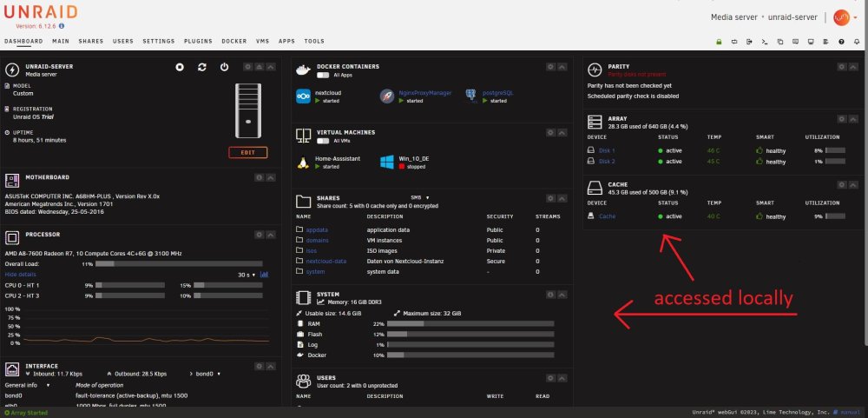The width and height of the screenshot is (868, 418).
Task: Open the system info monitor icon in toolbar
Action: pyautogui.click(x=811, y=42)
